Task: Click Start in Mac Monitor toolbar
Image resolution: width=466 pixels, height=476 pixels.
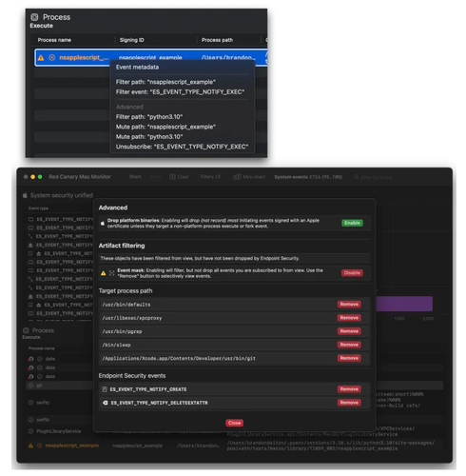Action: pyautogui.click(x=135, y=177)
